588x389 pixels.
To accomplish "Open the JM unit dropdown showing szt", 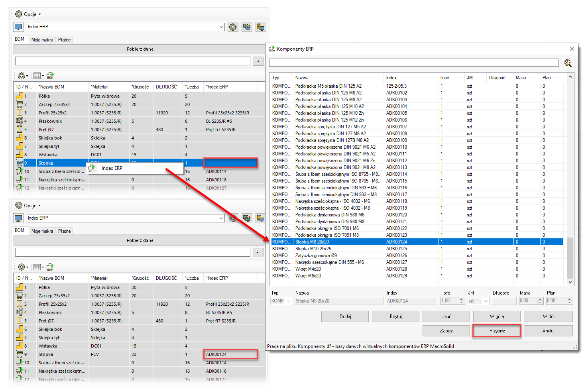I will (486, 301).
